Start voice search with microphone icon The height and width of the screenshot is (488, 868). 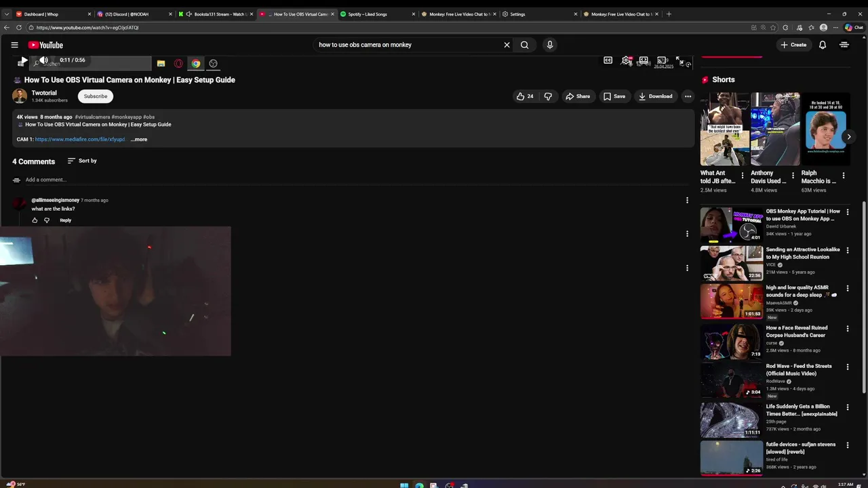click(x=549, y=45)
